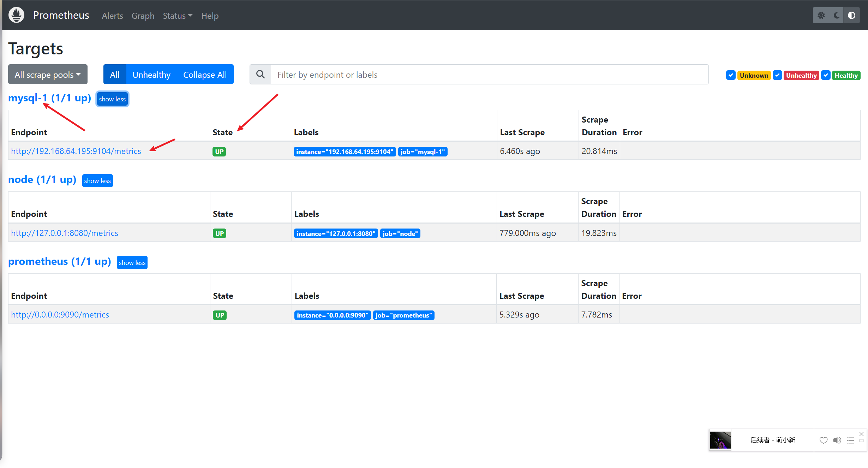The width and height of the screenshot is (868, 468).
Task: Open the Alerts page
Action: click(x=112, y=16)
